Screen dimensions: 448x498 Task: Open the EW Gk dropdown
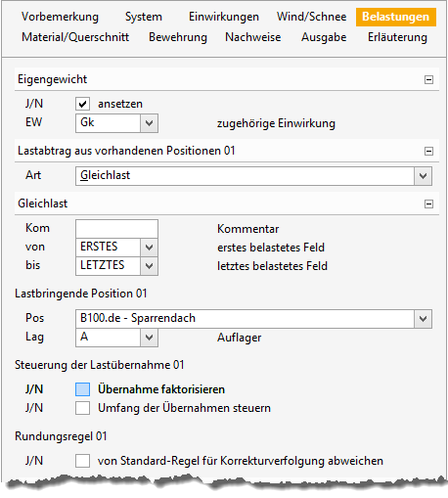(x=149, y=123)
